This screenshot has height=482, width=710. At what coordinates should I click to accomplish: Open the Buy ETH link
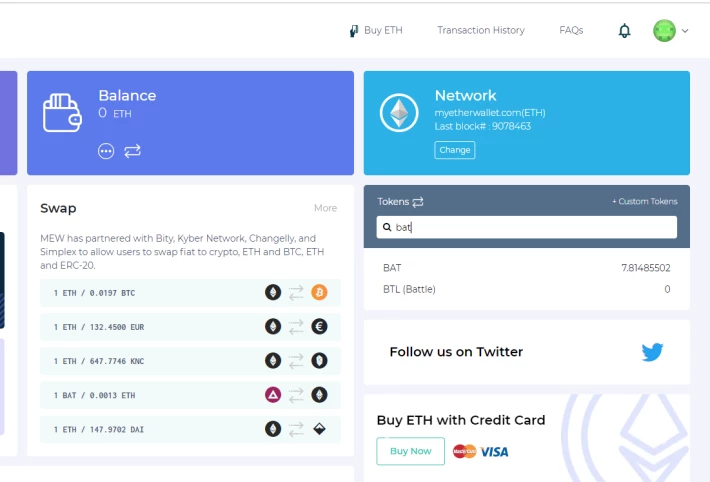[x=376, y=30]
